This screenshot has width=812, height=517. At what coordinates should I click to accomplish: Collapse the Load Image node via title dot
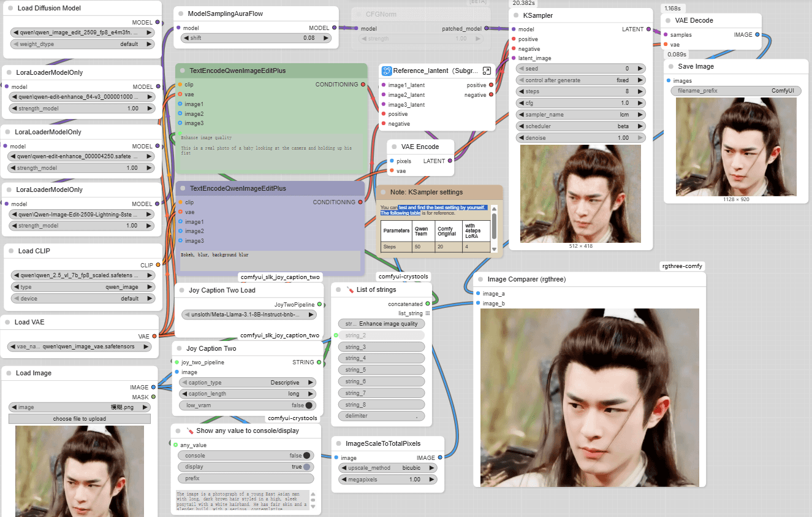[x=9, y=373]
